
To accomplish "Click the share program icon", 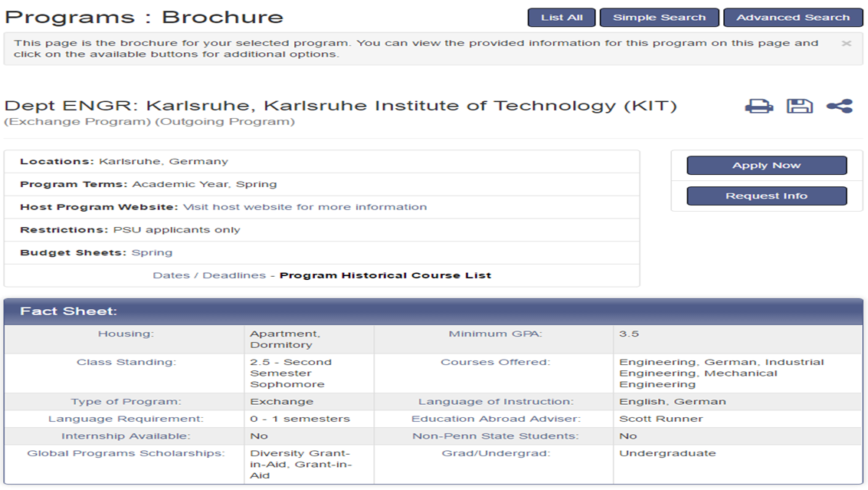I will click(x=840, y=106).
